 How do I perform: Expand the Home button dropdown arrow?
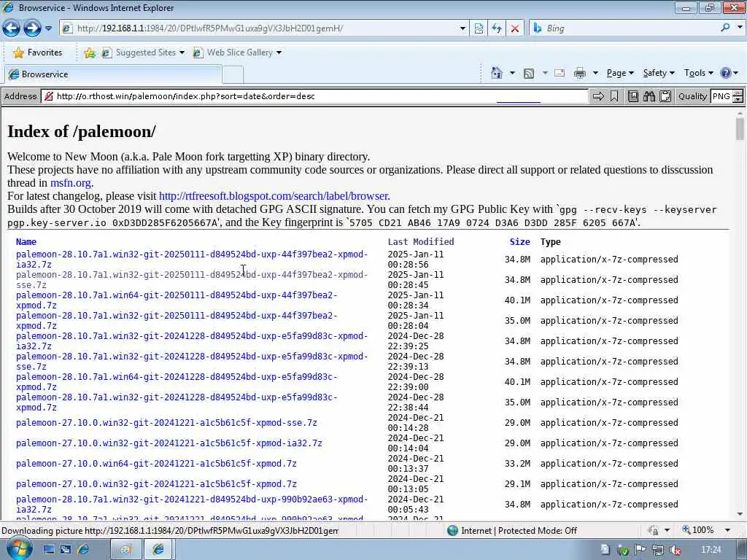512,73
